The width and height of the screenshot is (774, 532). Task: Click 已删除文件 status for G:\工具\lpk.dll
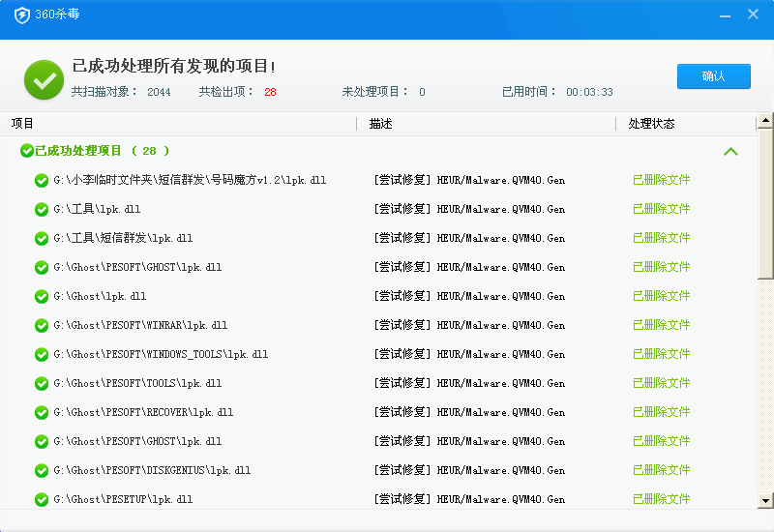[x=662, y=209]
